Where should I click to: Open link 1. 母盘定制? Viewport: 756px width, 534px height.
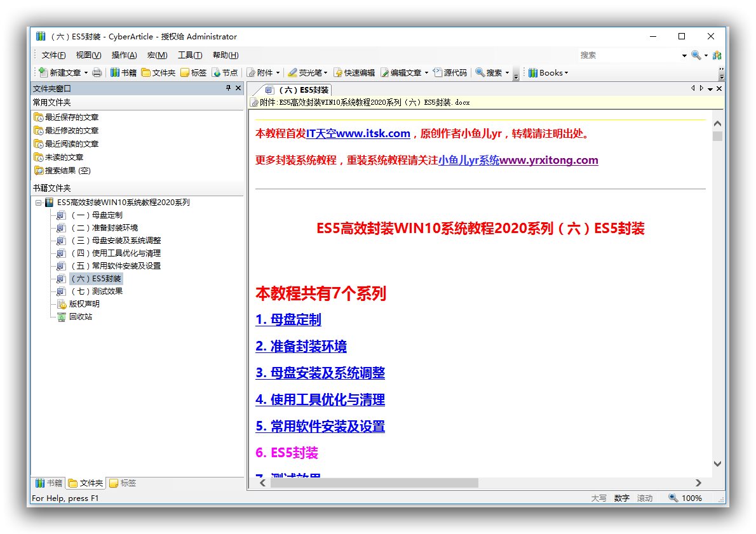(288, 319)
